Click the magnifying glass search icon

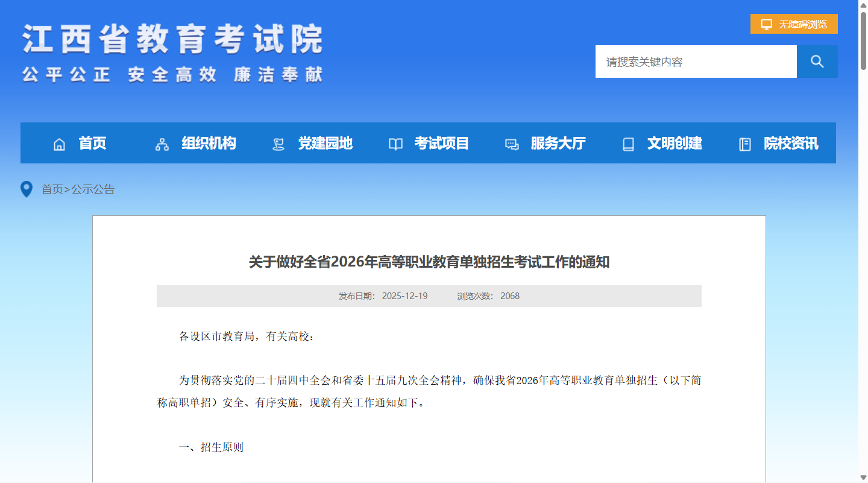(817, 61)
